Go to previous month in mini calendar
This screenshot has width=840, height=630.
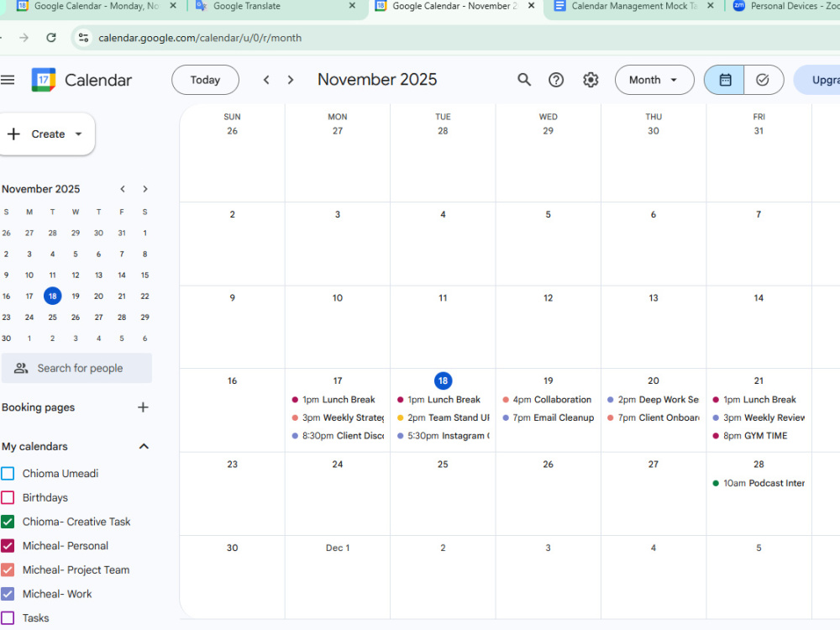tap(123, 189)
